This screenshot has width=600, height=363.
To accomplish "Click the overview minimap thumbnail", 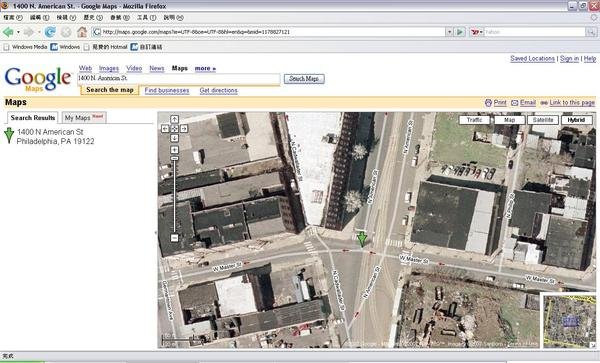I will pos(569,322).
